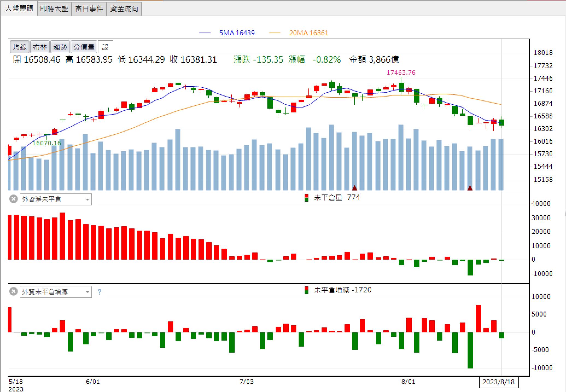Open the 外資淨未平倉 indicator dropdown
The height and width of the screenshot is (392, 566).
[56, 199]
